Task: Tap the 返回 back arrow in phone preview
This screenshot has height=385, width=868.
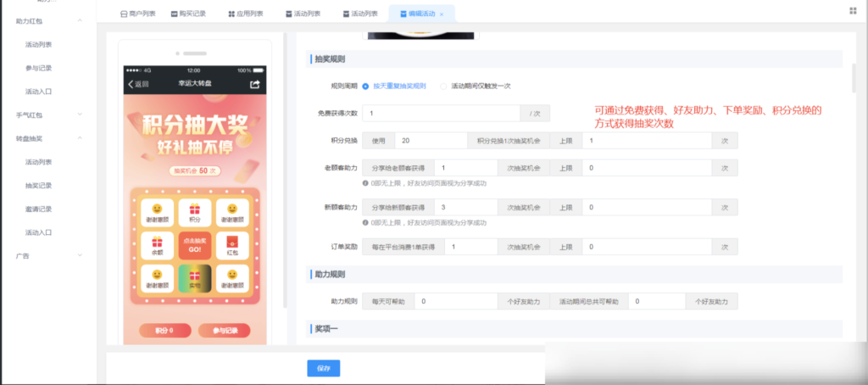Action: (x=138, y=84)
